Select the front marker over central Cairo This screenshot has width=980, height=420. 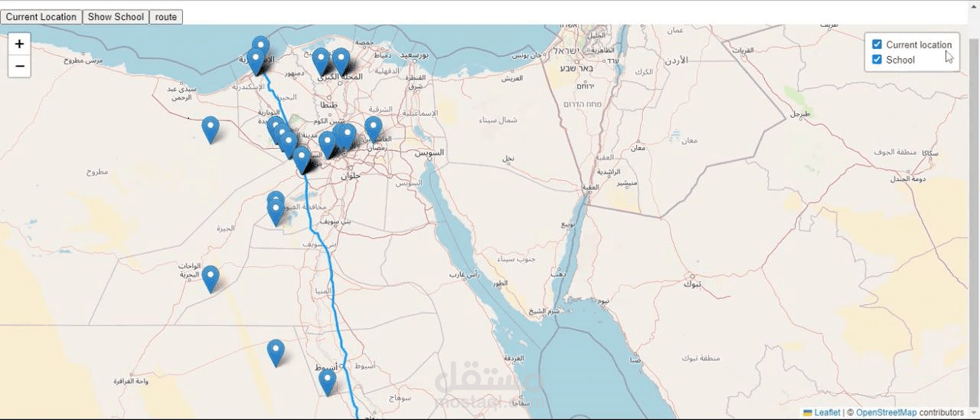347,138
